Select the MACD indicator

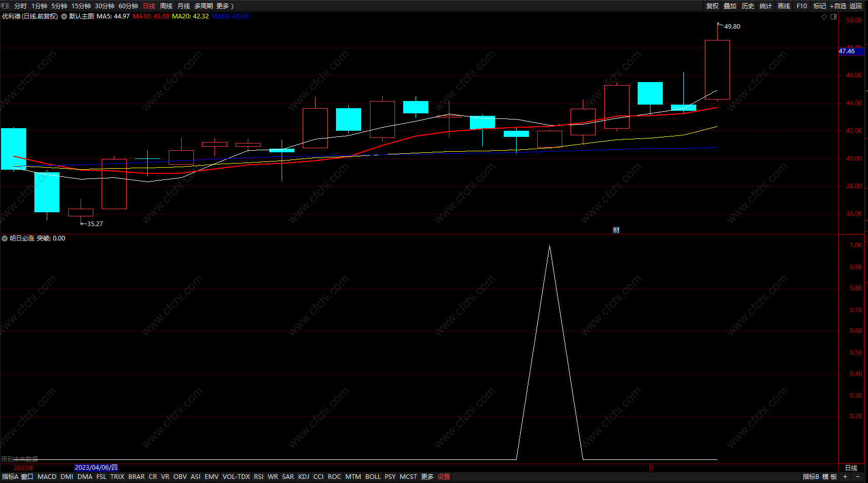47,477
